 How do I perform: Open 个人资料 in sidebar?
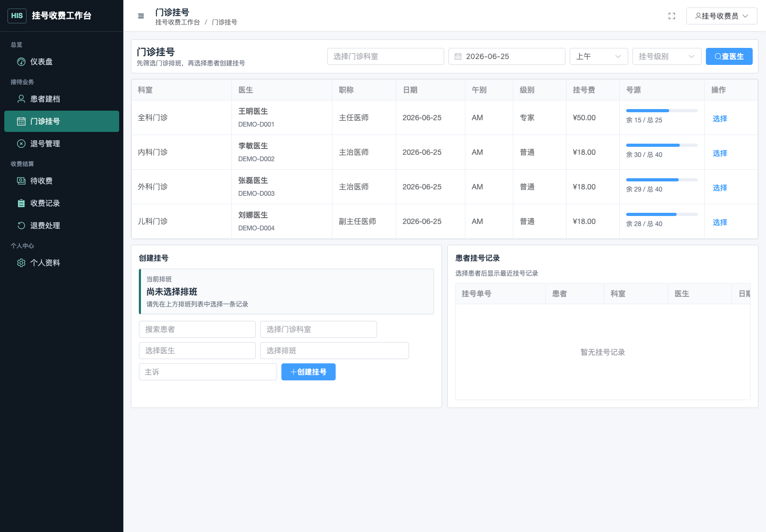62,263
